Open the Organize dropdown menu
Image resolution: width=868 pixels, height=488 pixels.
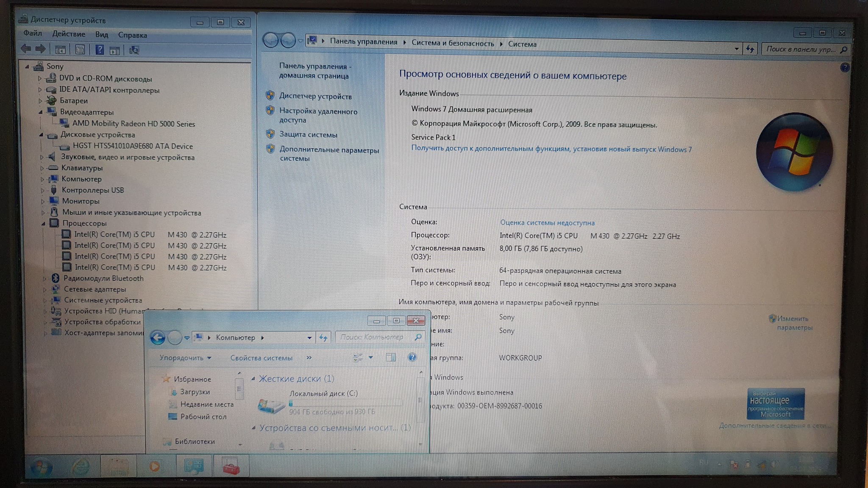click(x=185, y=358)
